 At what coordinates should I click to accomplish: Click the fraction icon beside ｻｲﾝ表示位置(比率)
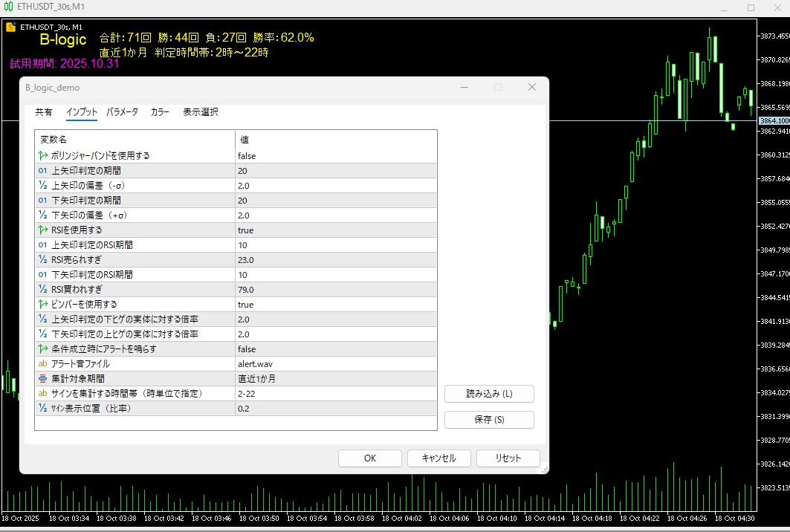(42, 409)
